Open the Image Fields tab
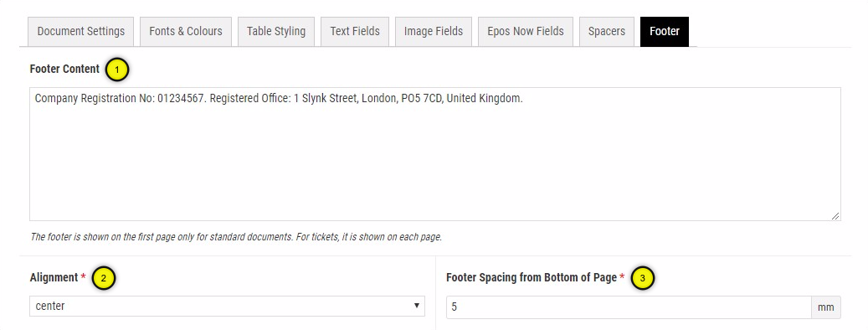 [434, 32]
